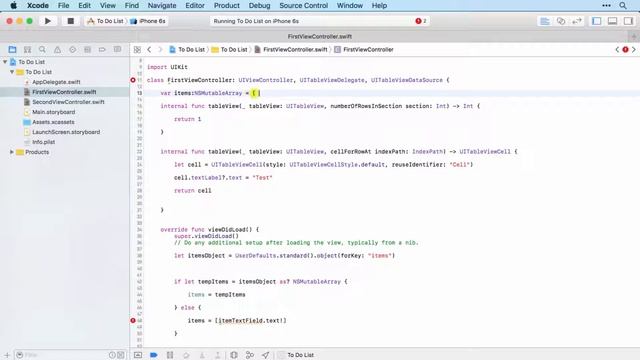Open the Debug menu
This screenshot has height=360, width=640.
(x=259, y=5)
